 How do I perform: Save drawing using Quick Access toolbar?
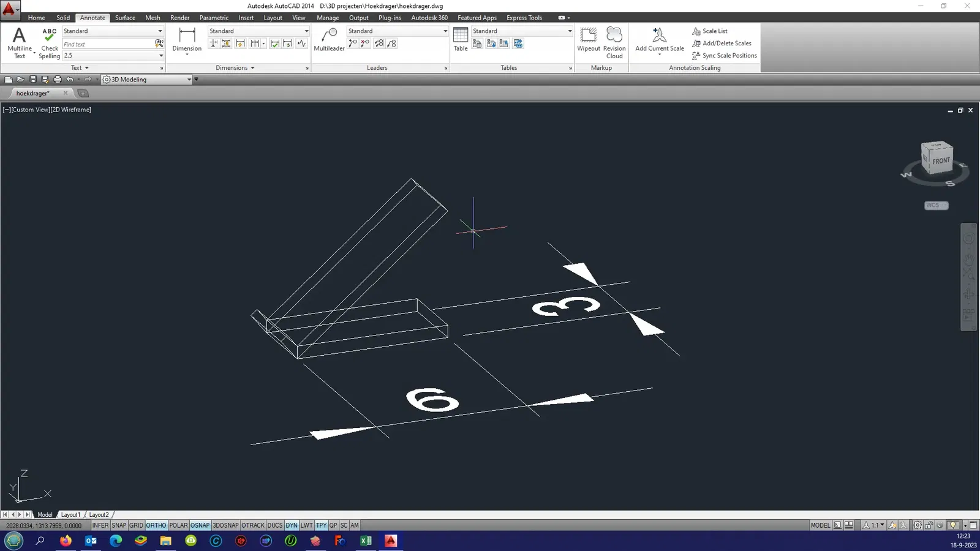pyautogui.click(x=33, y=80)
